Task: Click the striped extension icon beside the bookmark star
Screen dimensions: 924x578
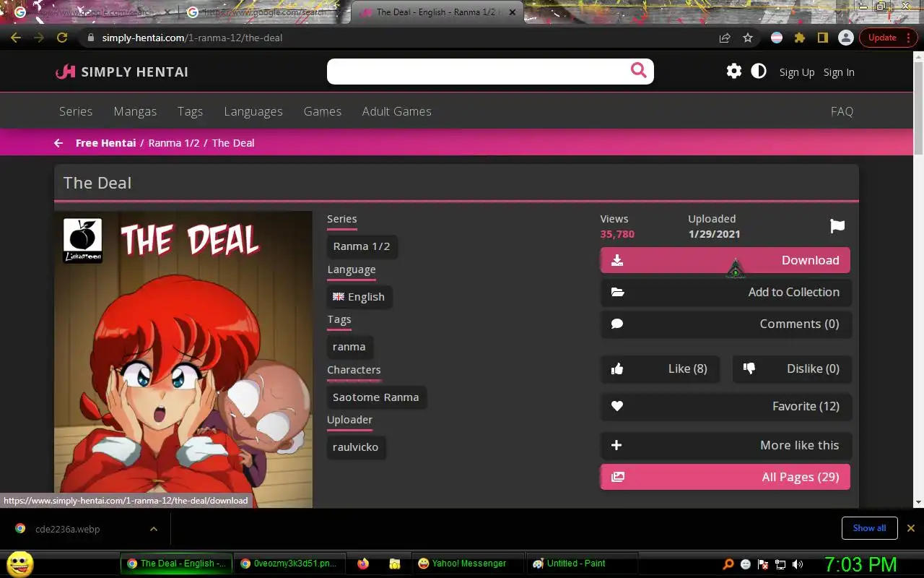Action: 777,38
